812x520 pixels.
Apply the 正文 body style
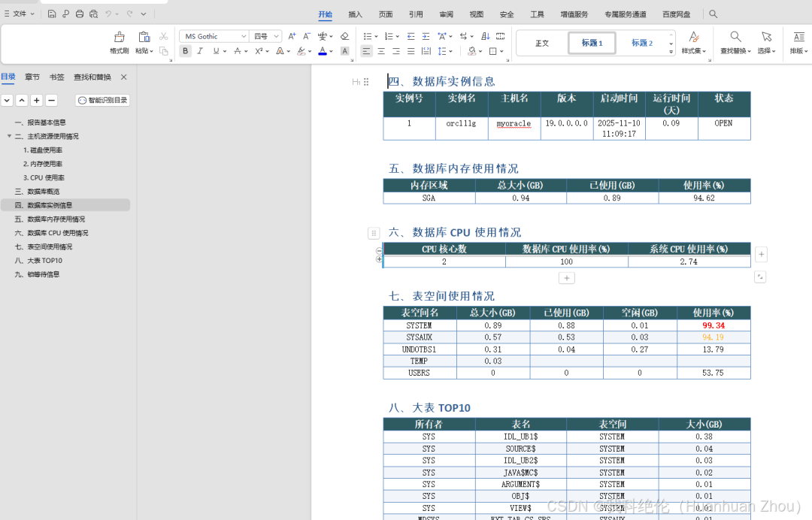tap(541, 43)
